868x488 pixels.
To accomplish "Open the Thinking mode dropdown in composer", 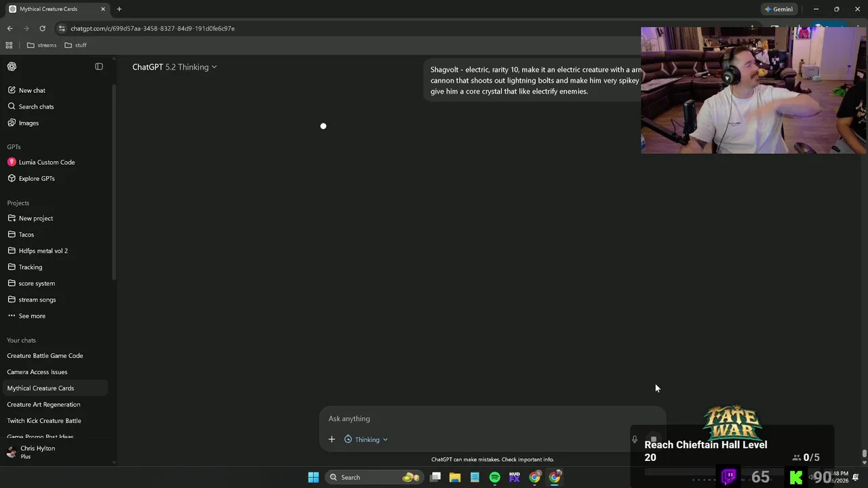I will [366, 439].
